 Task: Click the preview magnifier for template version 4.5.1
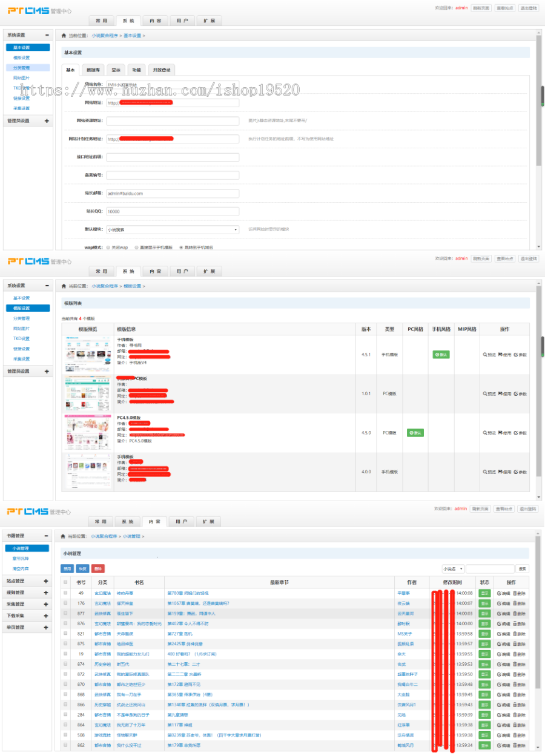(x=485, y=355)
